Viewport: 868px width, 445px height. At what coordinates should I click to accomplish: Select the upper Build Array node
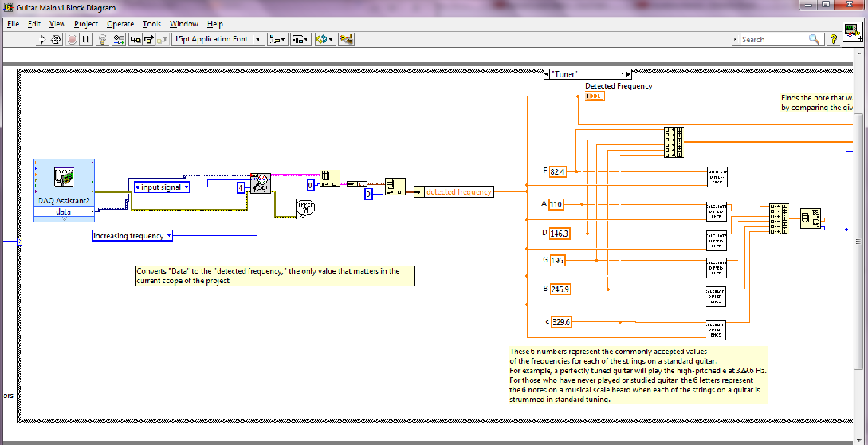tap(674, 143)
